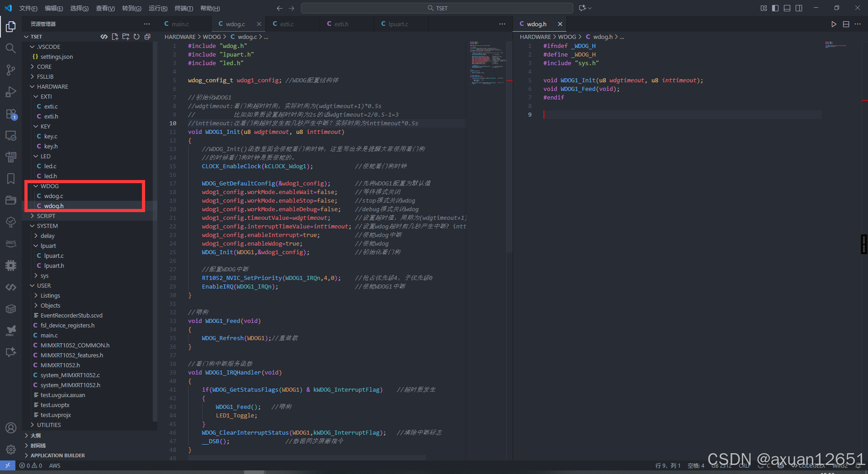Toggle the secondary side bar visibility
The height and width of the screenshot is (474, 868).
(799, 8)
